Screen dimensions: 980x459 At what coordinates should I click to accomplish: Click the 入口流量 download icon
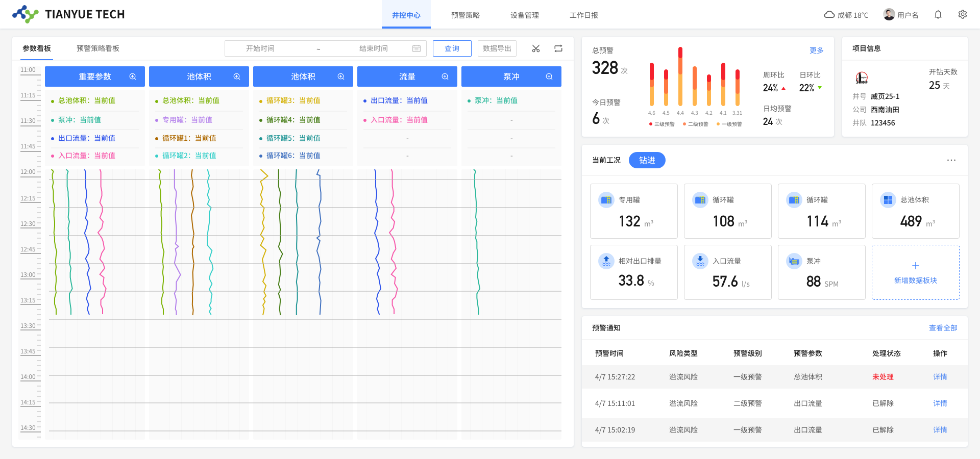click(x=700, y=261)
